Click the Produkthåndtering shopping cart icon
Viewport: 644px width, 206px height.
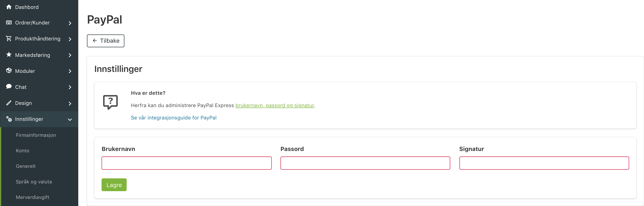coord(9,39)
